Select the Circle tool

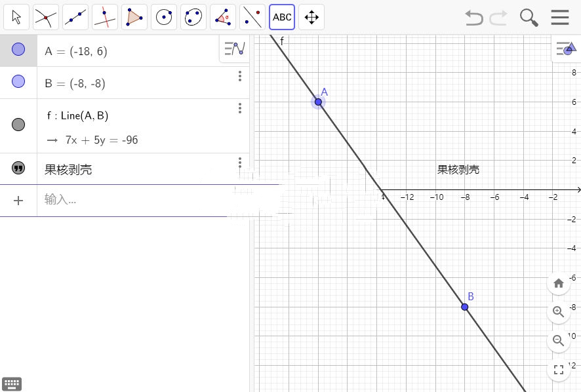pos(163,16)
